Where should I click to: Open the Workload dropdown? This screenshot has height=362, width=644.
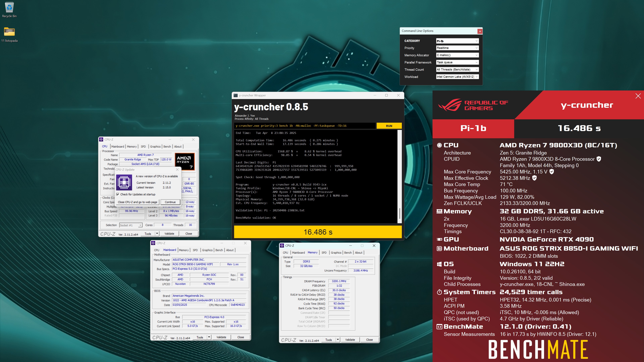[x=457, y=77]
